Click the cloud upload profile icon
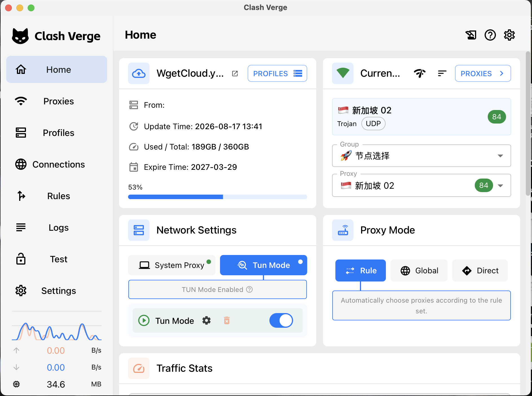 coord(139,73)
